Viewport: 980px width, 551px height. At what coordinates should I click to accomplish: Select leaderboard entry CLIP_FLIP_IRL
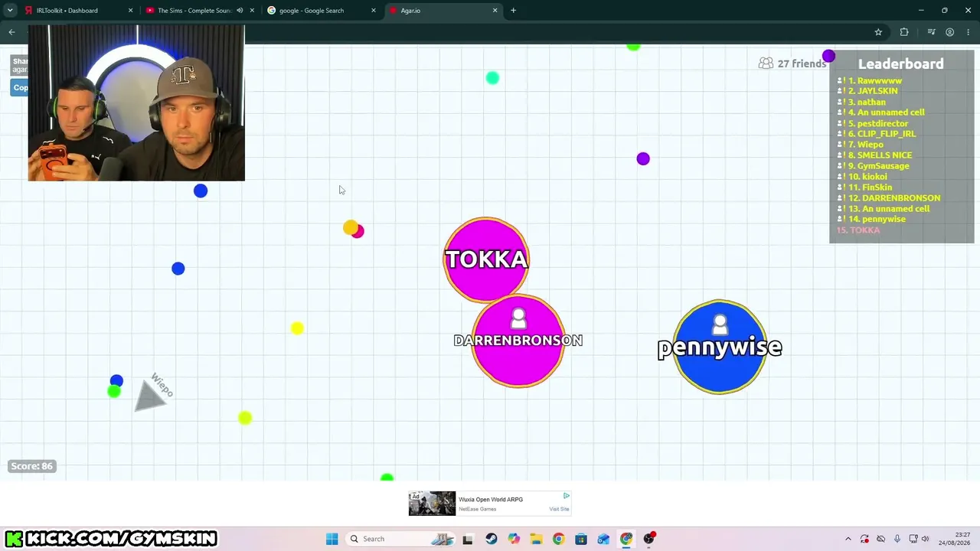tap(876, 134)
